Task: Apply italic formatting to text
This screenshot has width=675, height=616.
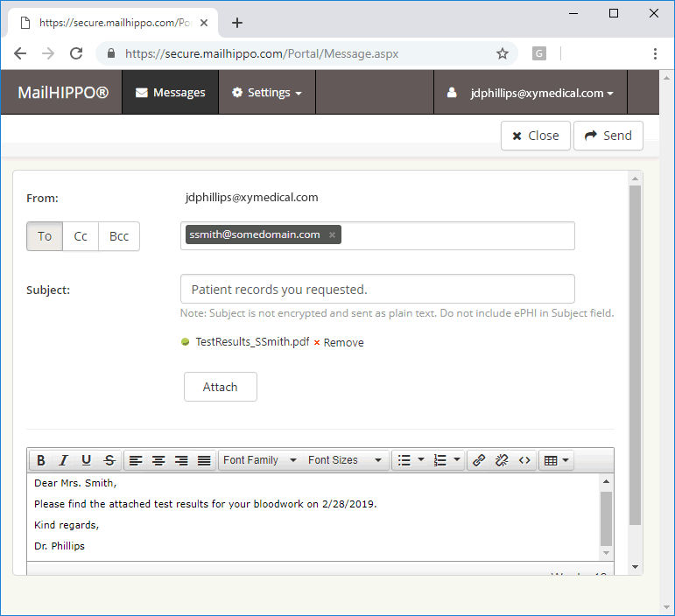Action: tap(64, 460)
